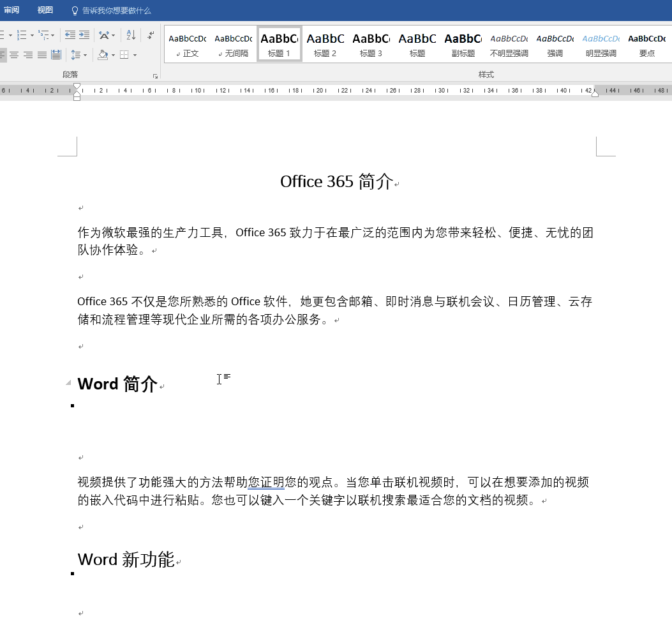Click the lightbulb Tell Me icon

[75, 11]
